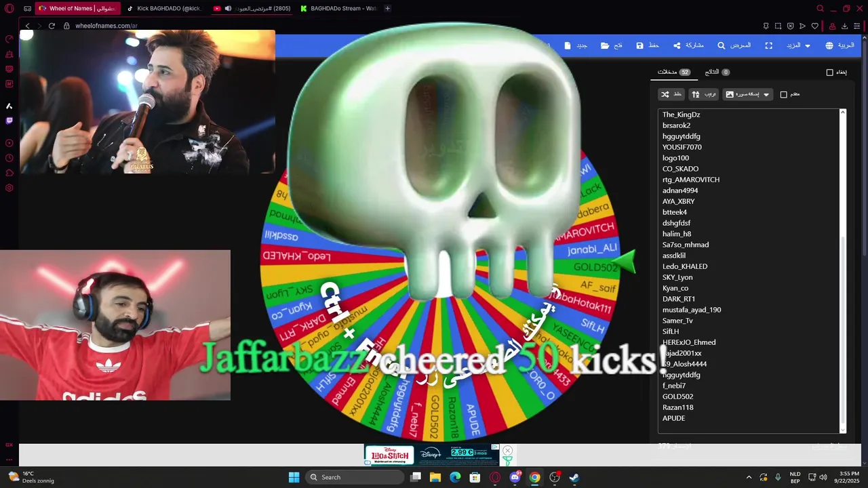Viewport: 868px width, 488px height.
Task: Click the GOLD502 wheel slice at pointer
Action: tap(595, 267)
